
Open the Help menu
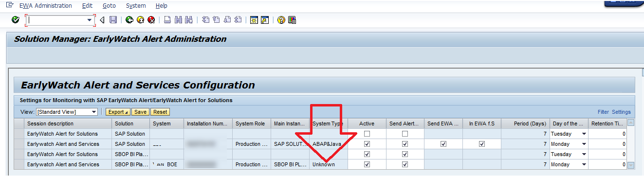tap(162, 6)
